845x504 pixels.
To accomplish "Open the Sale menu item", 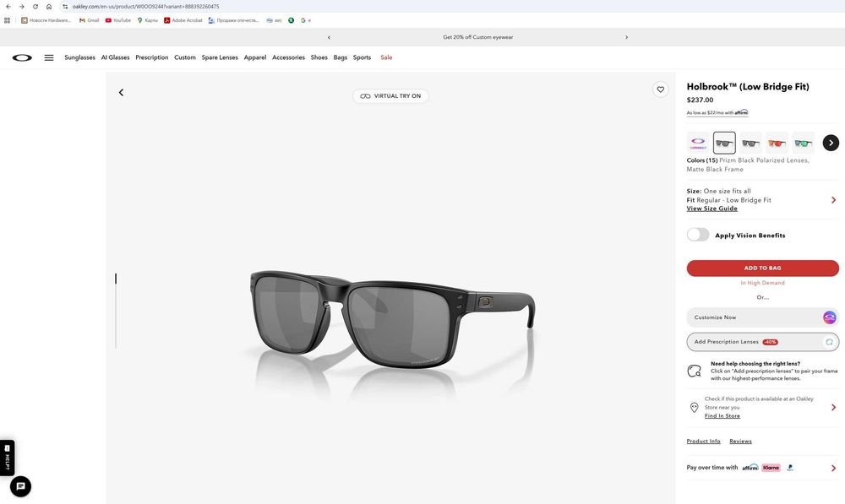I will (x=386, y=57).
